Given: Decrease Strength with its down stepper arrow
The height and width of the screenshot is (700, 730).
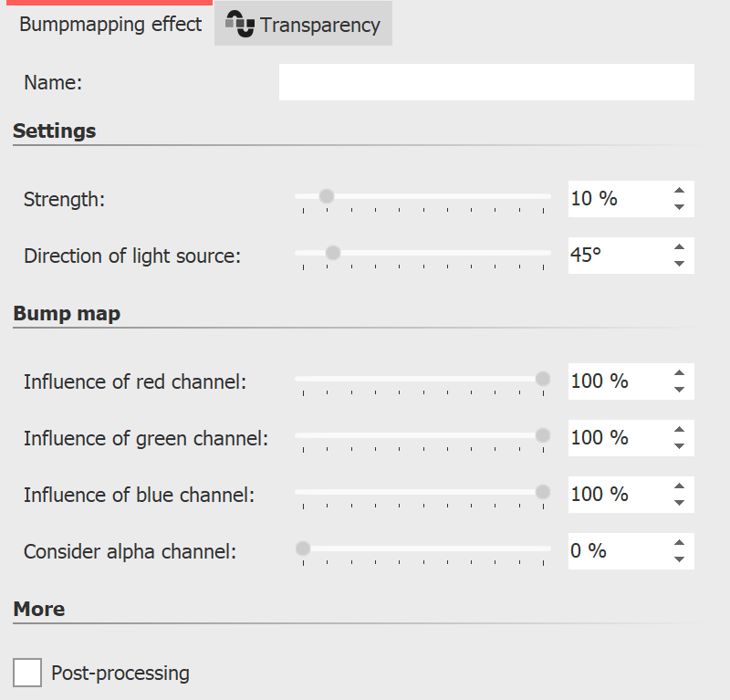Looking at the screenshot, I should coord(680,206).
